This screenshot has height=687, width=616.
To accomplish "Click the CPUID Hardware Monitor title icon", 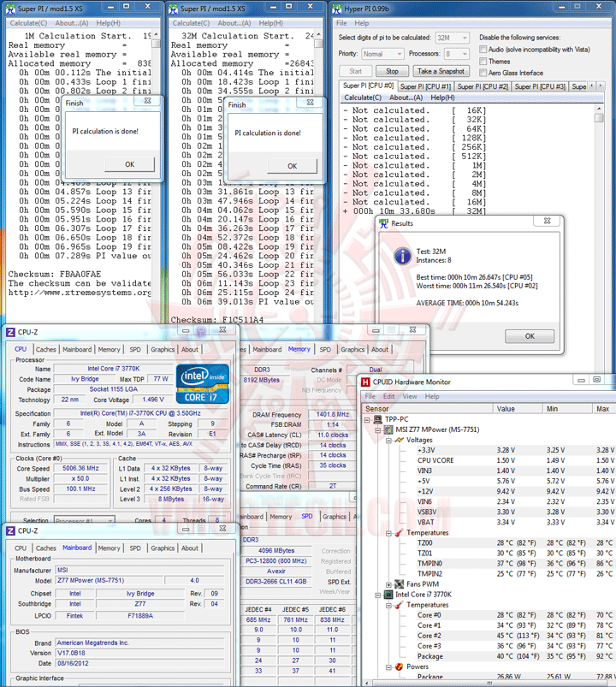I will point(365,382).
